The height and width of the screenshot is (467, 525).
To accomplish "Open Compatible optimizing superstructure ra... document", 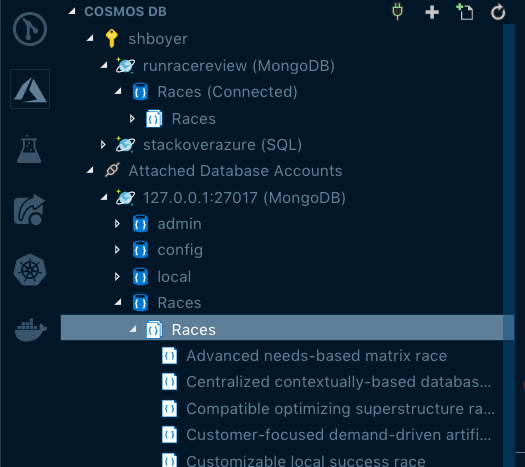I will (x=340, y=409).
